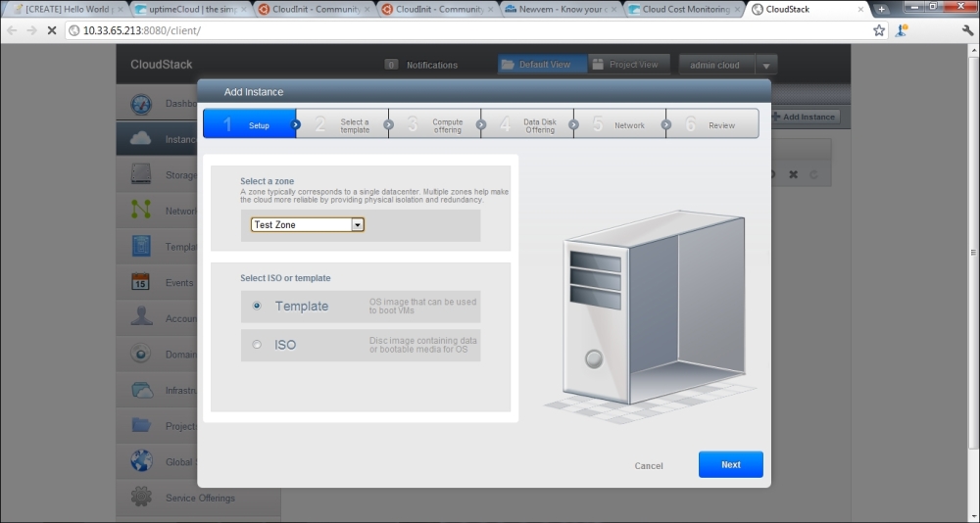This screenshot has height=523, width=980.
Task: Cancel the Add Instance wizard
Action: [x=649, y=466]
